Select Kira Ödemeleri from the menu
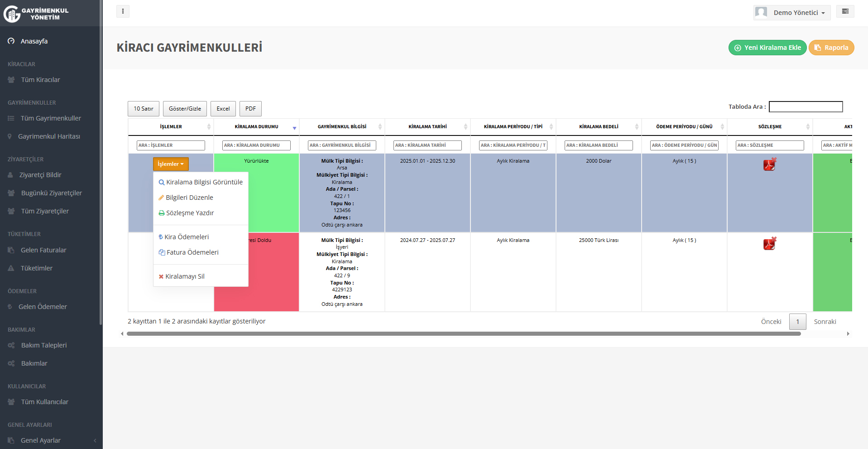 [x=187, y=237]
